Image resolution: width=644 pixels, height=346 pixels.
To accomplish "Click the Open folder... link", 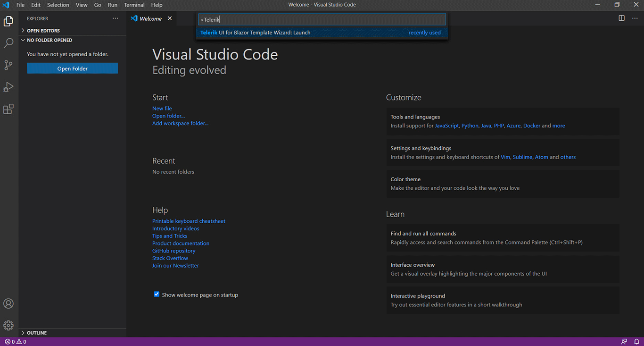I will pos(168,116).
